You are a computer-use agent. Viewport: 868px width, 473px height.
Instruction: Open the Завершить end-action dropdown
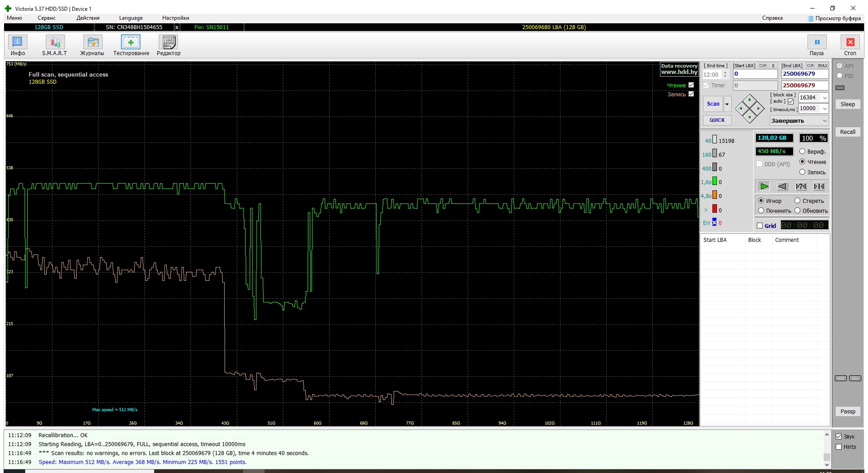[825, 121]
